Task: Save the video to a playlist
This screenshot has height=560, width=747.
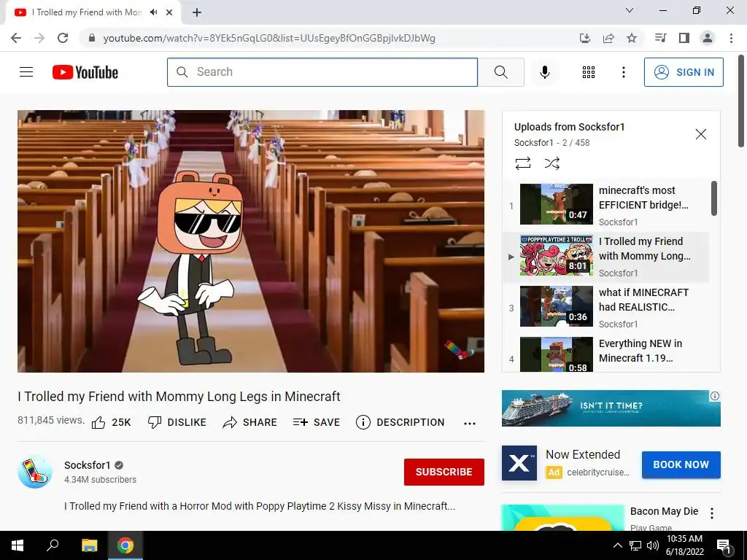Action: 317,422
